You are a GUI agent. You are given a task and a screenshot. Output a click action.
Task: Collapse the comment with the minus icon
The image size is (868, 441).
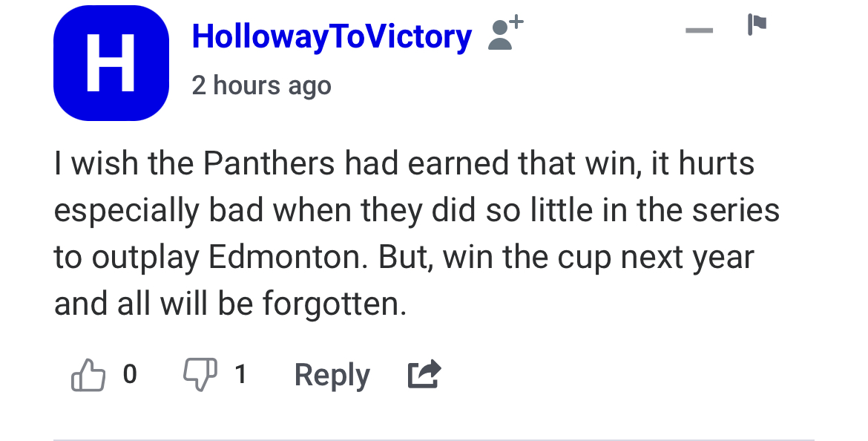point(699,30)
